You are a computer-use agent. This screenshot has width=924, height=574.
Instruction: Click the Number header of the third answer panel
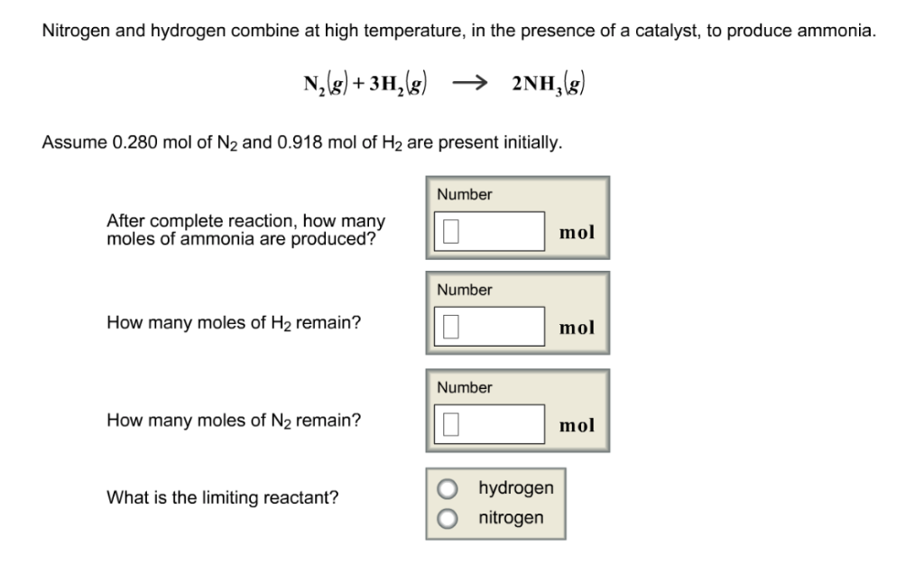(464, 387)
